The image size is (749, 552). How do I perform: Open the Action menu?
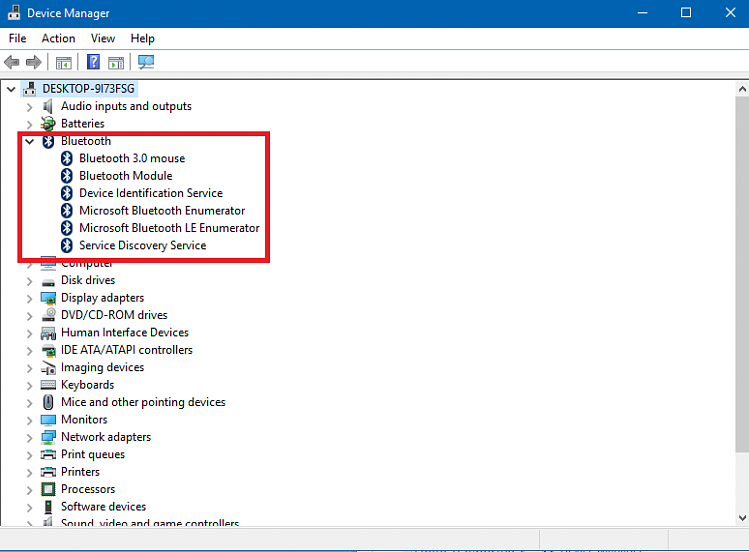[58, 38]
